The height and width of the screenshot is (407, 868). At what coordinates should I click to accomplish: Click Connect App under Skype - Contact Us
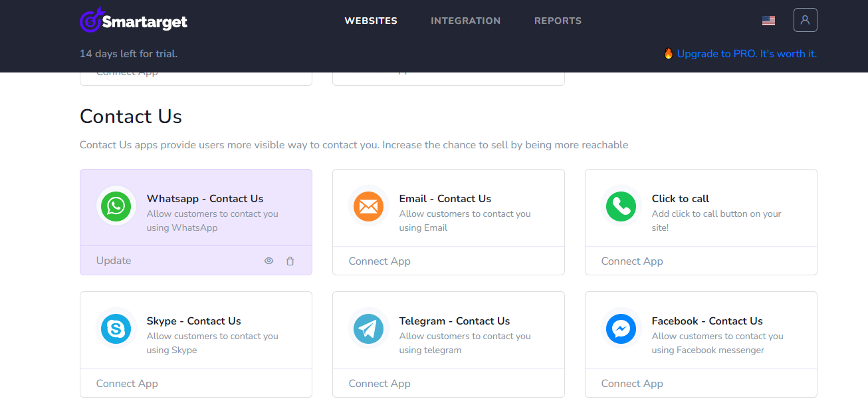pos(127,384)
